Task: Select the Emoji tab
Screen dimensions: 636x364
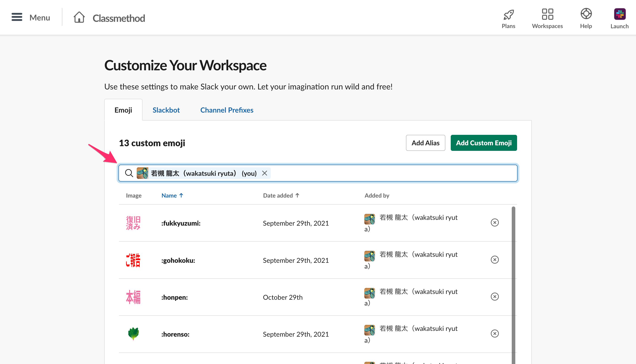Action: tap(123, 110)
